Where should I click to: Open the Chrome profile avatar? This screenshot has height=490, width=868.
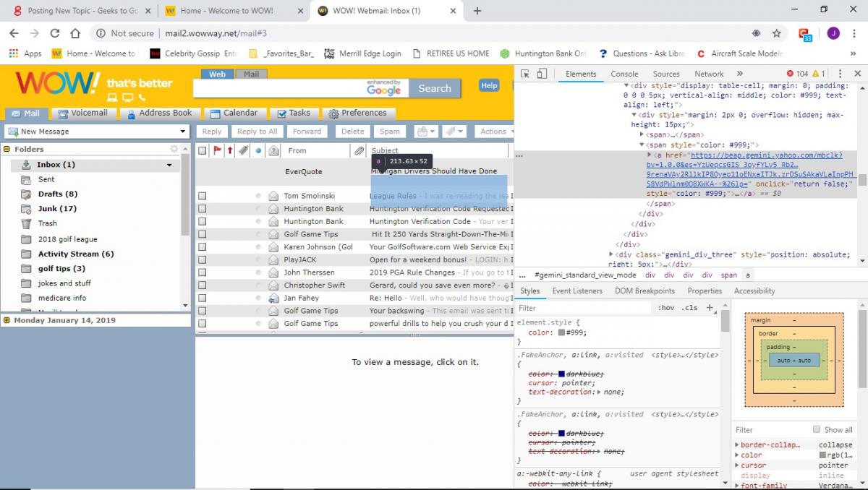point(833,33)
